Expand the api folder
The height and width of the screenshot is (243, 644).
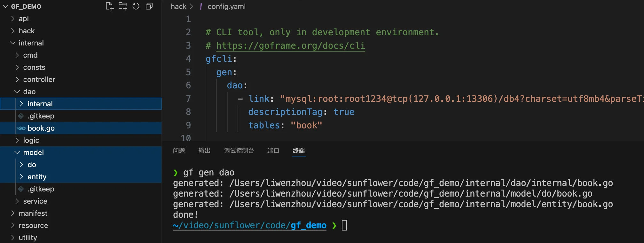click(x=24, y=19)
